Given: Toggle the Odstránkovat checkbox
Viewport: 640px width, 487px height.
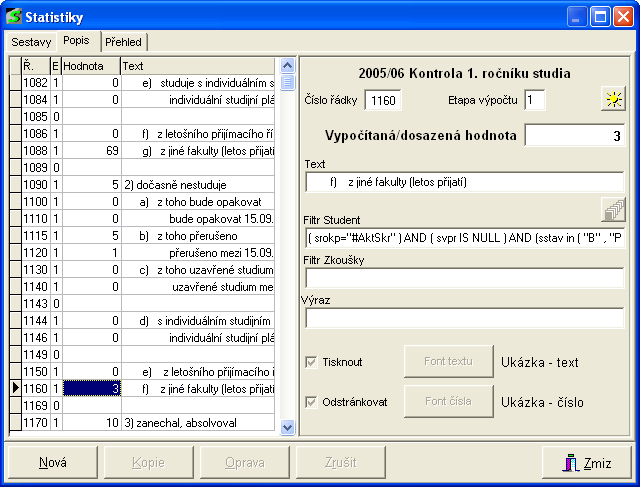Looking at the screenshot, I should tap(311, 402).
